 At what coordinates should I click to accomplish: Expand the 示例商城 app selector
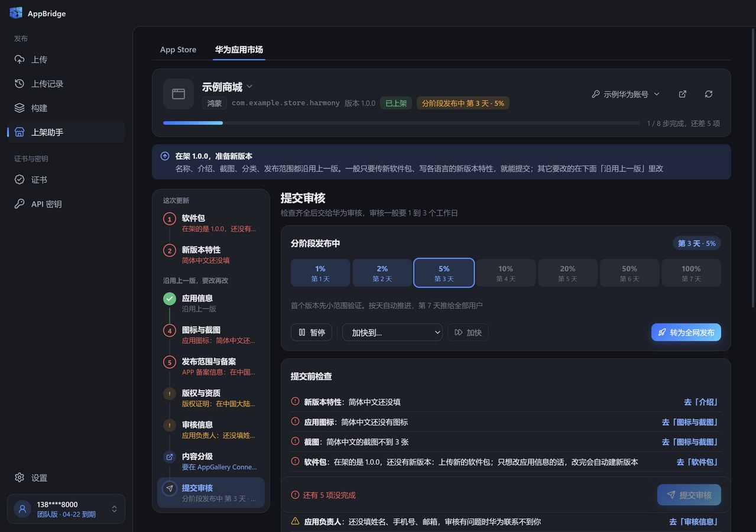point(227,87)
